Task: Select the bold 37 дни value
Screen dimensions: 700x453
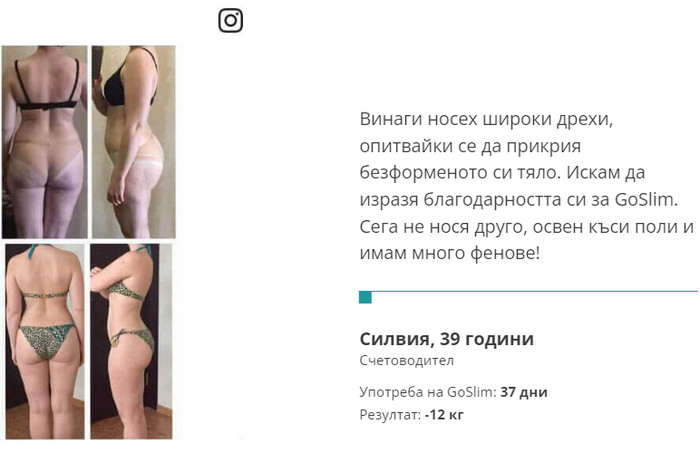Action: coord(524,392)
